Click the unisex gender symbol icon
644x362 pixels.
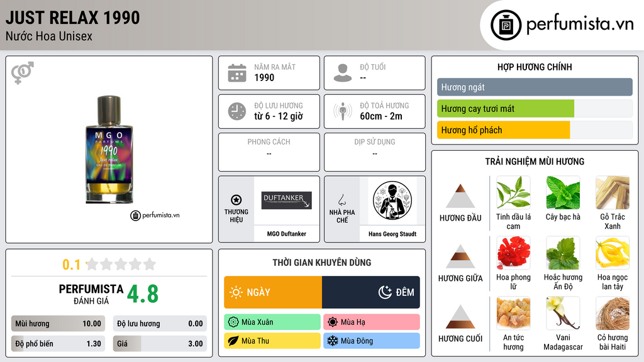pos(23,73)
